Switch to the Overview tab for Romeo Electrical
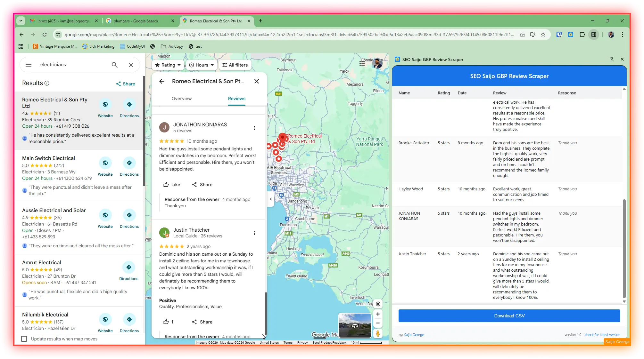Screen dimensions: 644x359 point(181,99)
